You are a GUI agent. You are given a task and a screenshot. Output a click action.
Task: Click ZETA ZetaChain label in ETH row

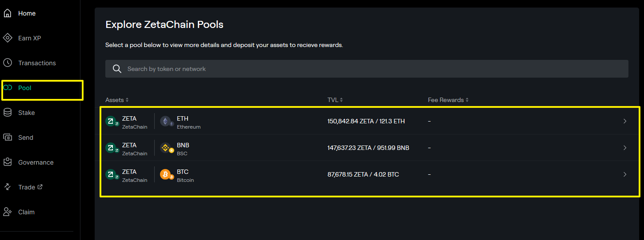(x=135, y=122)
